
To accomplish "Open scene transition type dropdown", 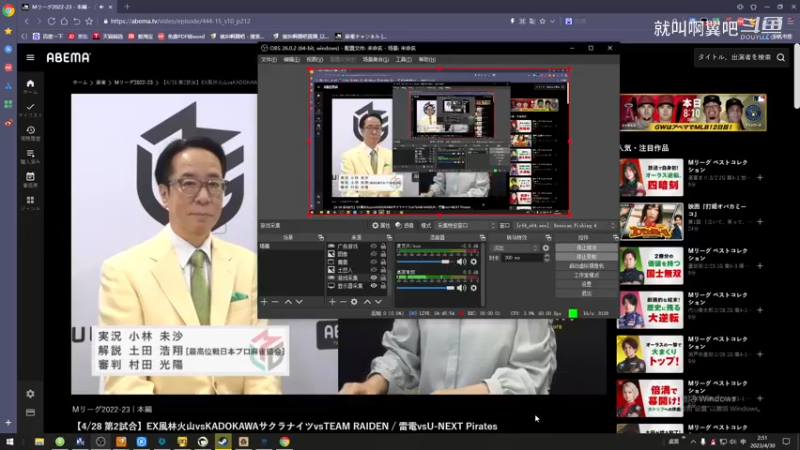I will pos(515,248).
